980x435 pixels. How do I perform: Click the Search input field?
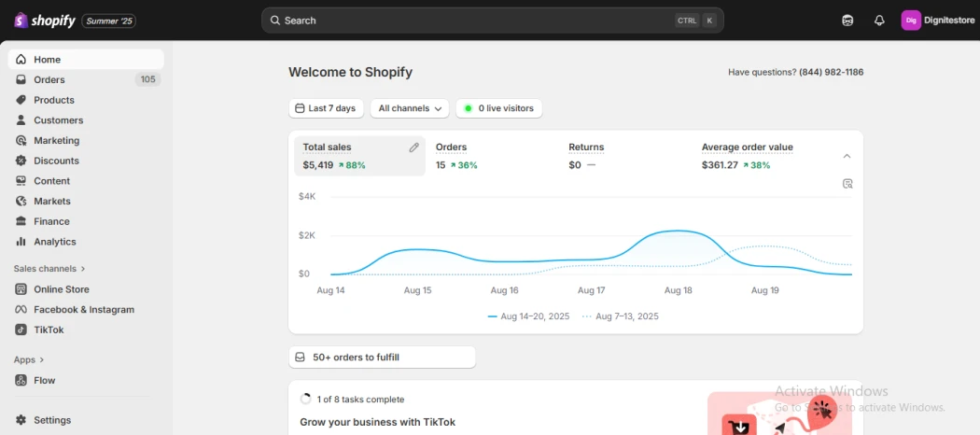tap(493, 21)
